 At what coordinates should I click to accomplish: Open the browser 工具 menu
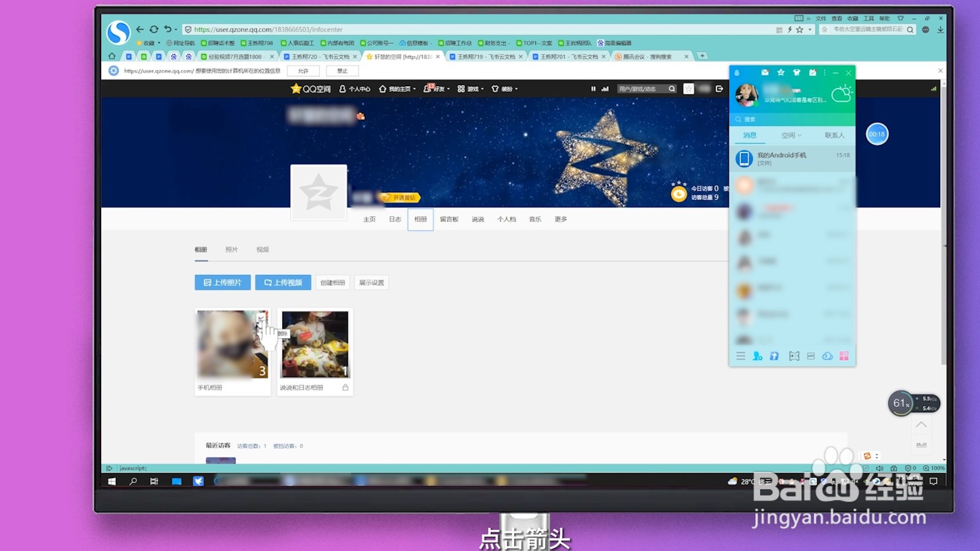(x=869, y=18)
